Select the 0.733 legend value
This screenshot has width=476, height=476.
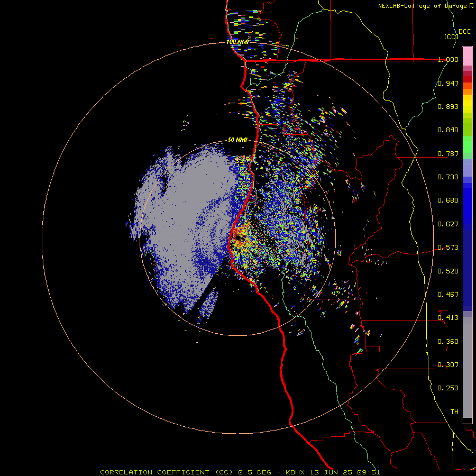(448, 177)
